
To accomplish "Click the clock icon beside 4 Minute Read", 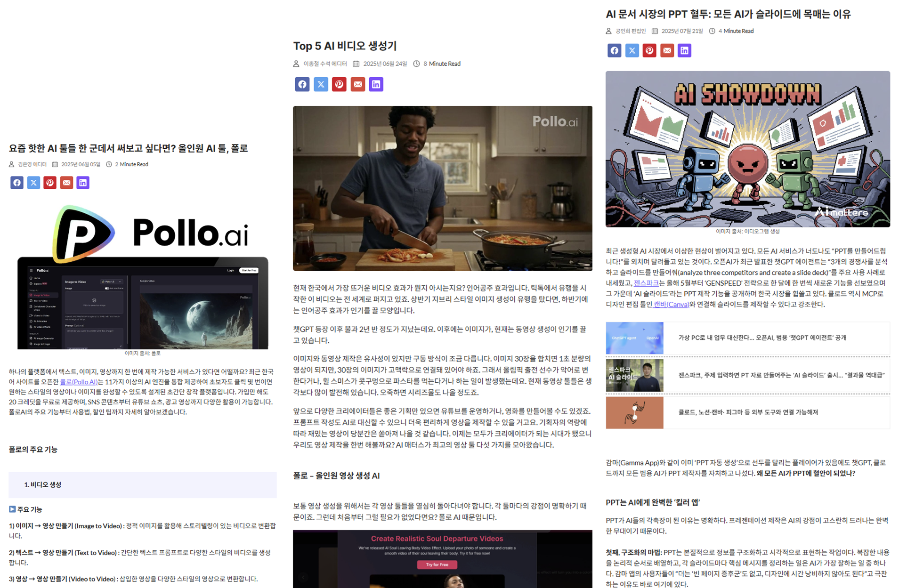I will tap(712, 31).
